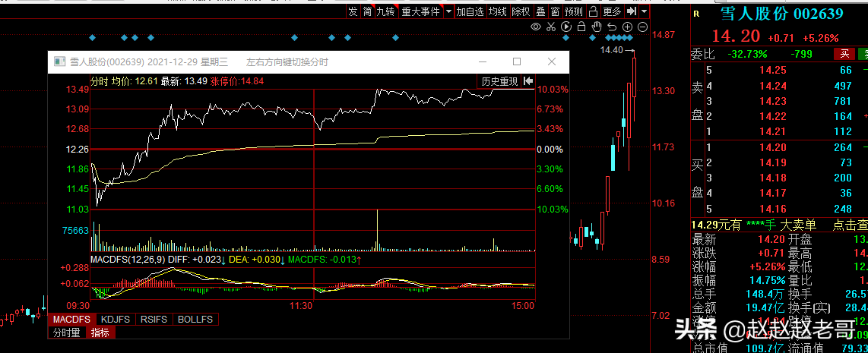Click sell level 4 price 14.24
The width and height of the screenshot is (868, 353).
click(773, 85)
